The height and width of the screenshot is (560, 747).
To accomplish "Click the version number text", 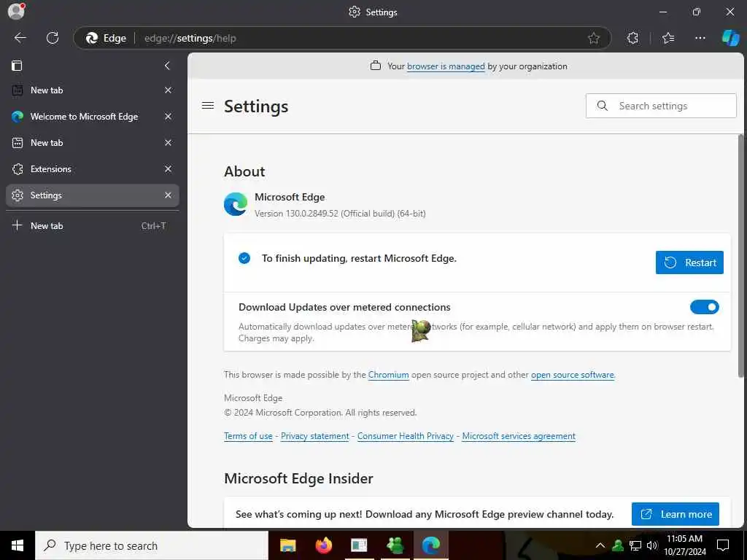I will [x=340, y=214].
